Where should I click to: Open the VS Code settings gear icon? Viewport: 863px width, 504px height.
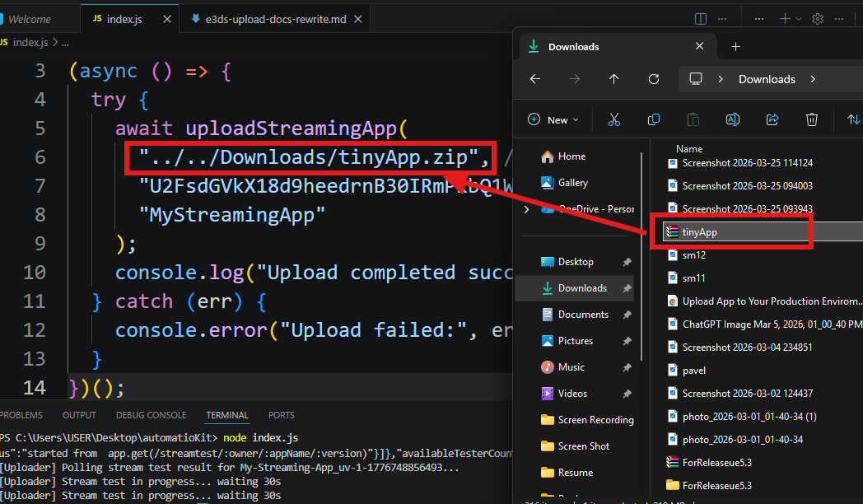click(x=818, y=18)
